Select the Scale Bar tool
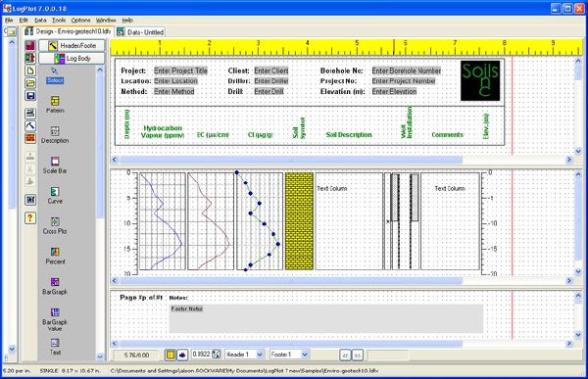 [55, 166]
